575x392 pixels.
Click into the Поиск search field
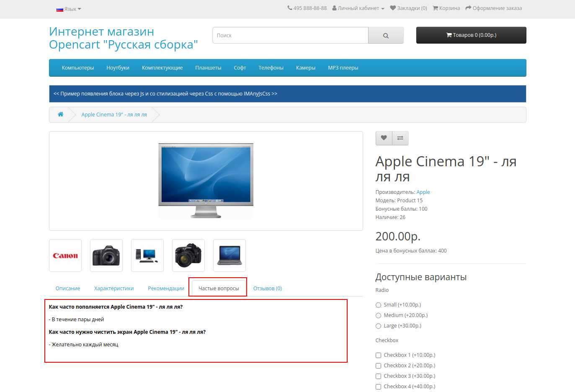click(290, 36)
